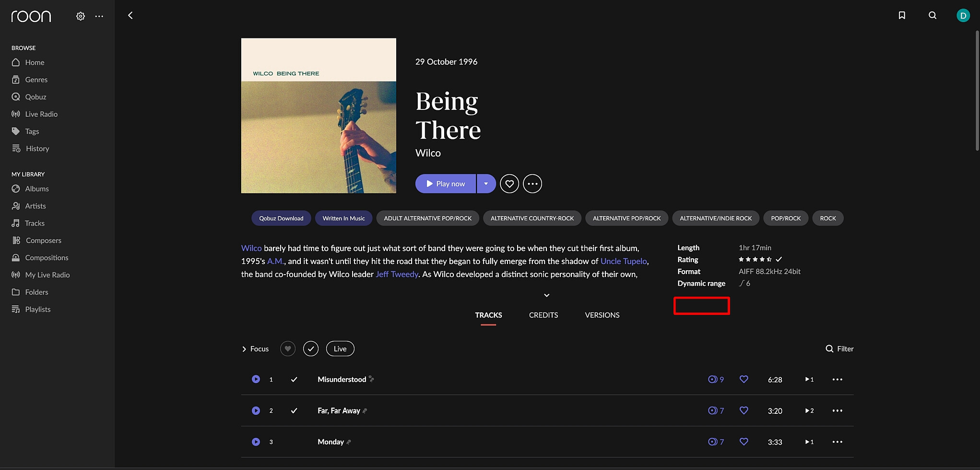Open the Pop/Rock genre tag
This screenshot has width=980, height=470.
(x=786, y=218)
